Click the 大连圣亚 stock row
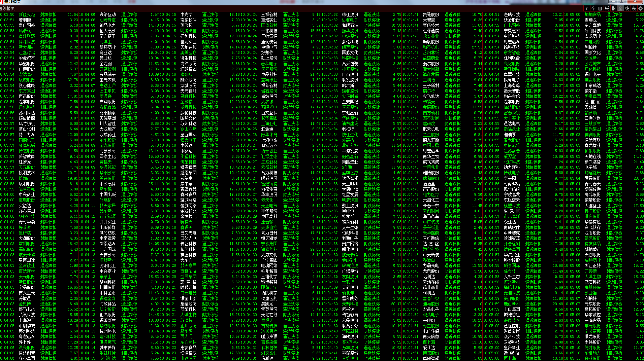 (x=592, y=206)
